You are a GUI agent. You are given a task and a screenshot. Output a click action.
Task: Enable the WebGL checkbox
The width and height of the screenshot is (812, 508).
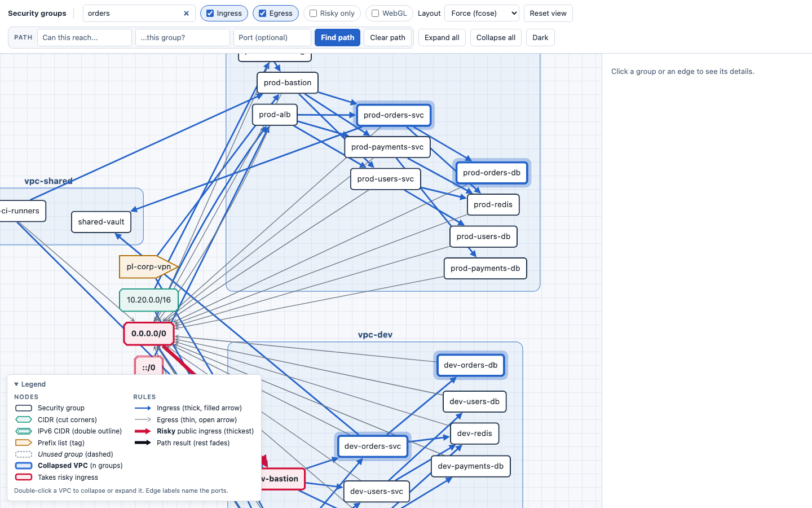376,14
